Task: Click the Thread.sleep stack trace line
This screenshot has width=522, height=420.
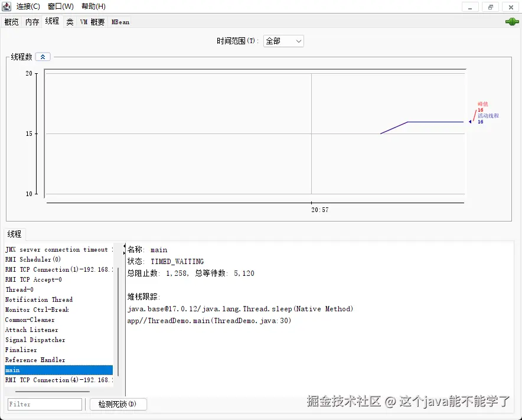Action: point(240,309)
